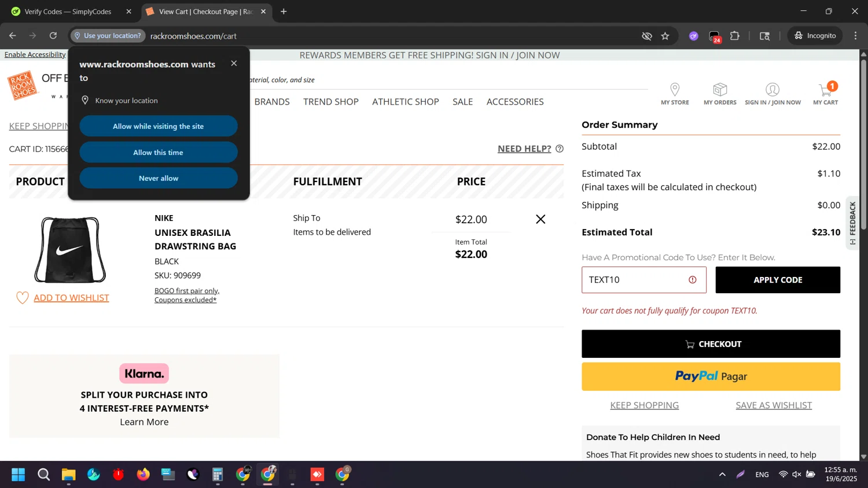Click the Add To Wishlist link

tap(71, 298)
